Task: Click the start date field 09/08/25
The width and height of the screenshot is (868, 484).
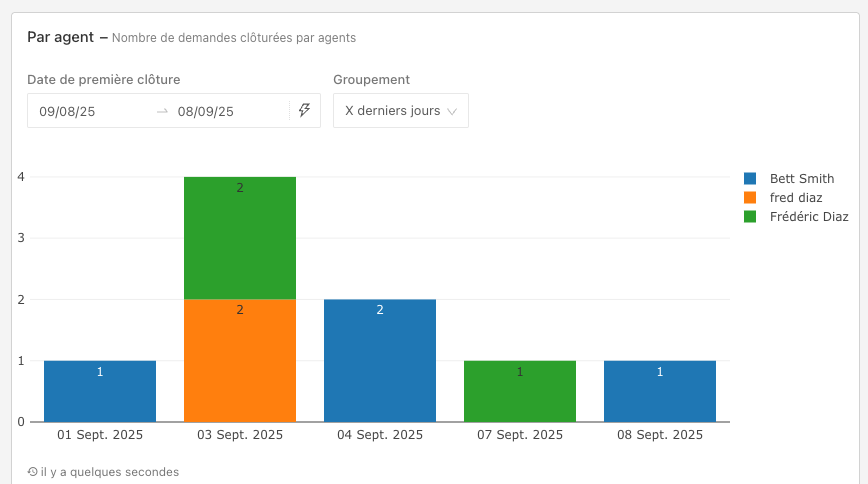Action: click(68, 111)
